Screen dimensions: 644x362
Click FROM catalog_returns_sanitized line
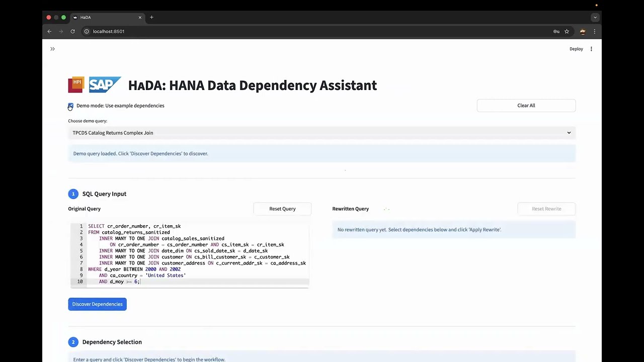tap(129, 232)
